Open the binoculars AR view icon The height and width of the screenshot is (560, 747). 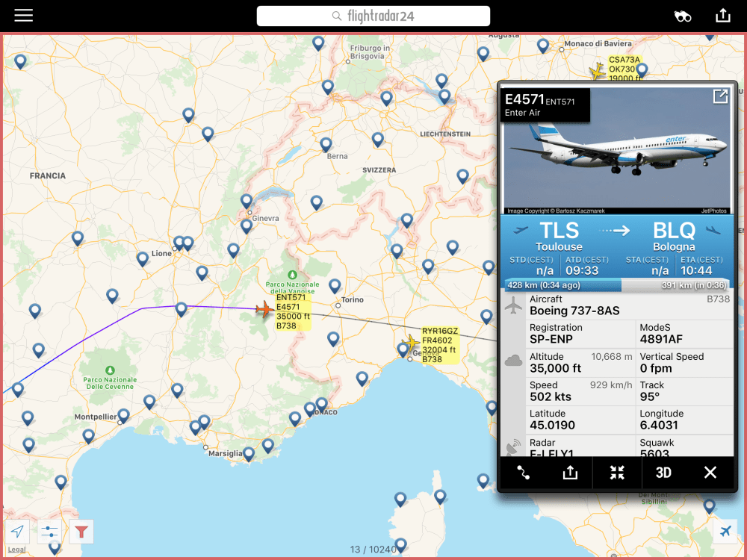coord(683,16)
